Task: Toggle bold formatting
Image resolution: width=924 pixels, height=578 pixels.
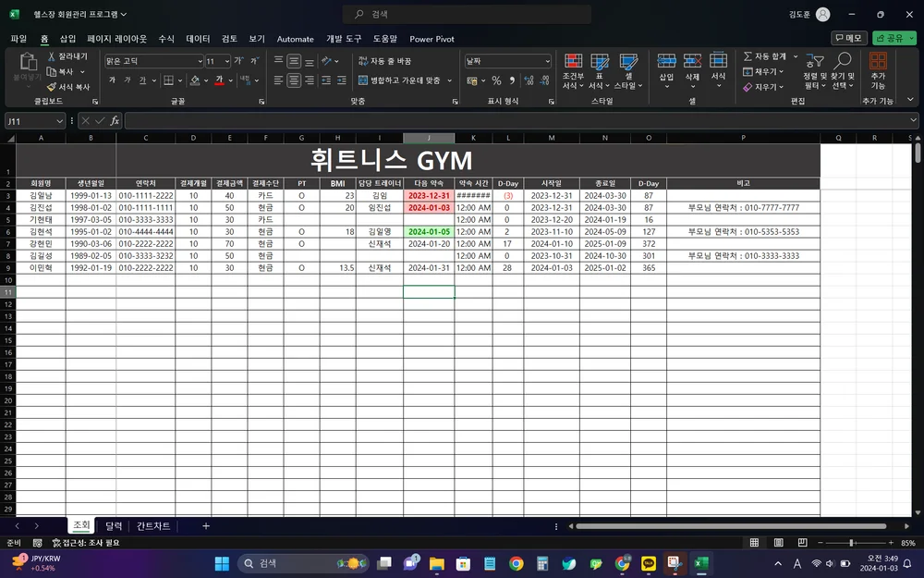Action: click(x=111, y=80)
